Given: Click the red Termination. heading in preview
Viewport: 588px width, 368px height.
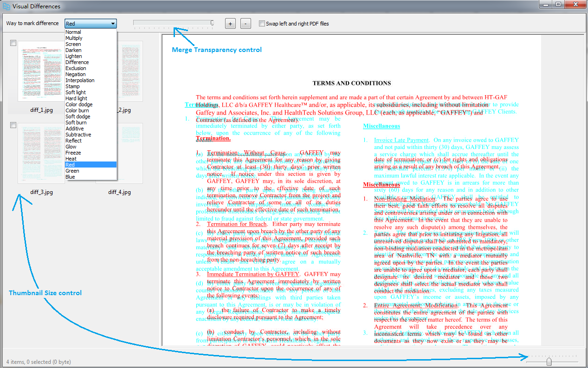Looking at the screenshot, I should (x=213, y=138).
